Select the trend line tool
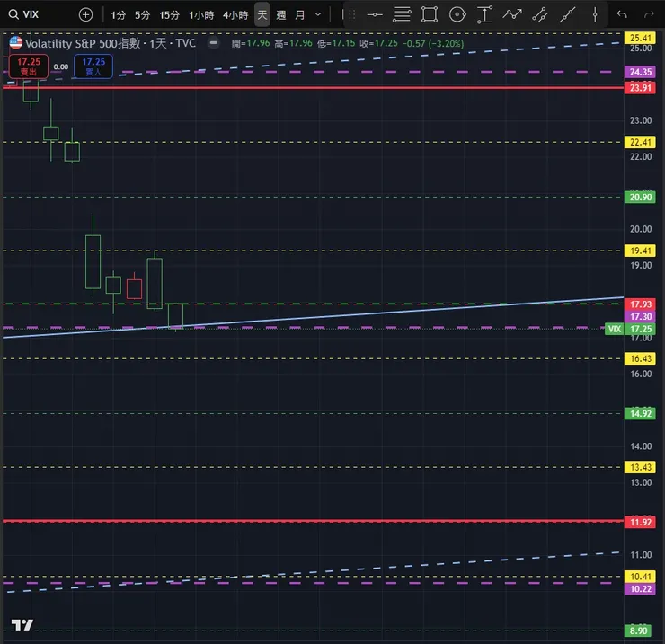 [x=567, y=15]
